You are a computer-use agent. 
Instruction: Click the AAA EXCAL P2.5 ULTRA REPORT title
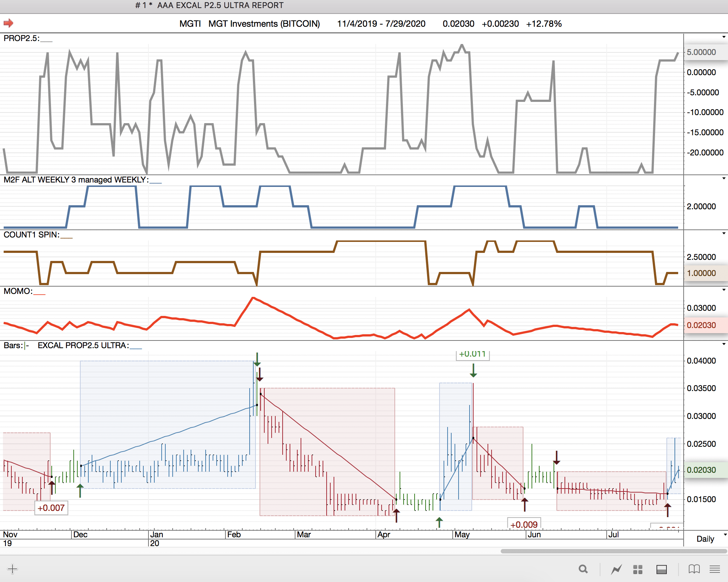pyautogui.click(x=220, y=5)
